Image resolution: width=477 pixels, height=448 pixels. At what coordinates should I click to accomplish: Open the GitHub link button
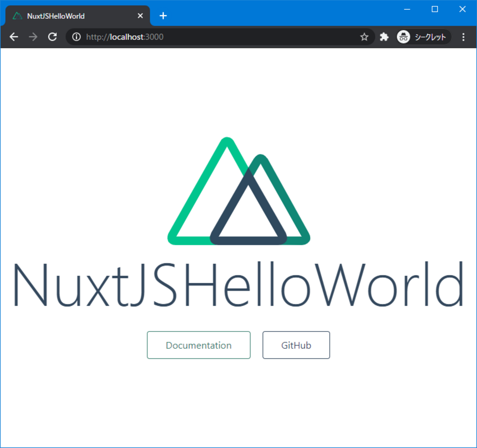(x=296, y=345)
